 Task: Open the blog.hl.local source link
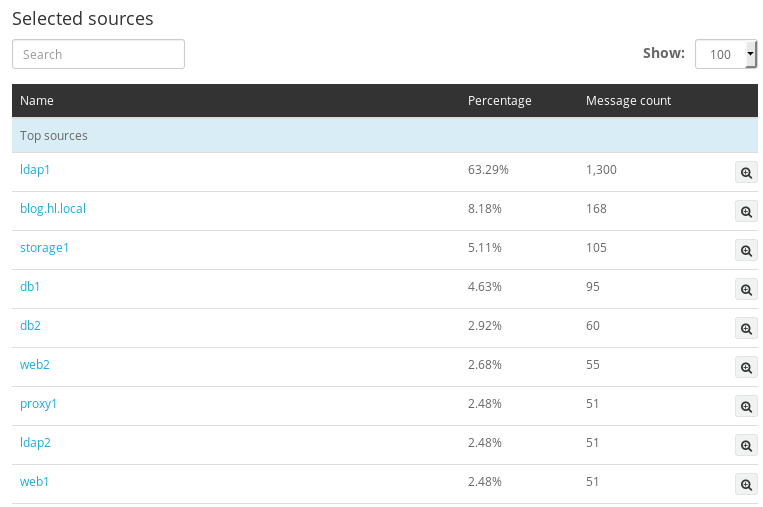point(53,208)
